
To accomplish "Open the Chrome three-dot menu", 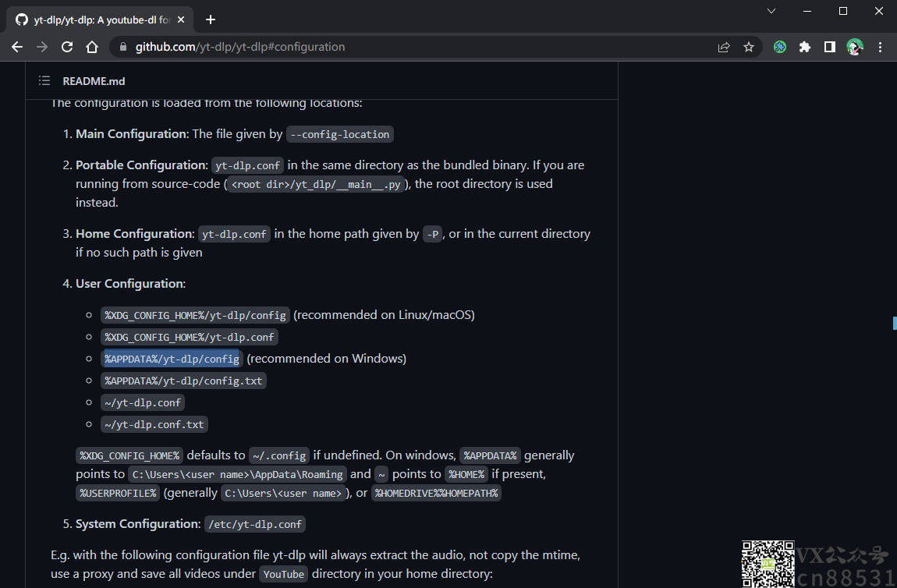I will coord(880,47).
